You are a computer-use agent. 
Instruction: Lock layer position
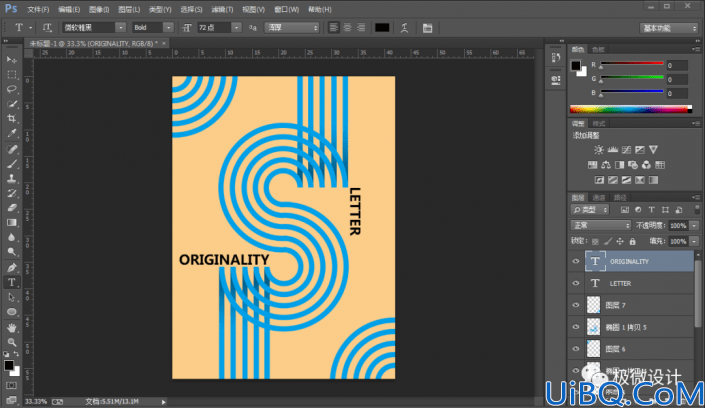[x=620, y=242]
